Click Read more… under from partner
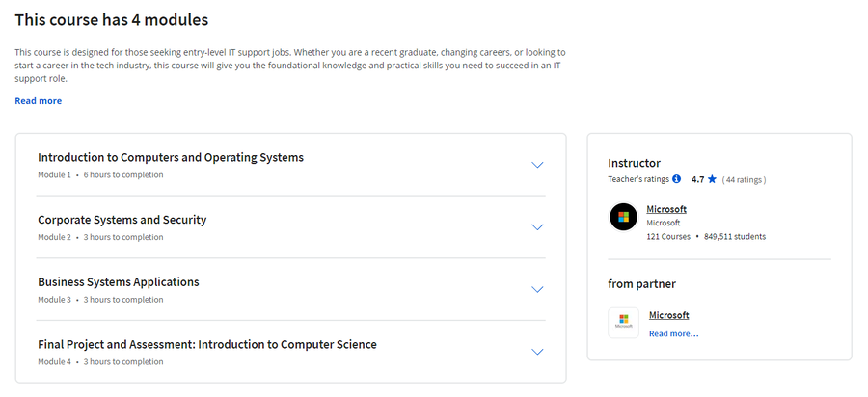 click(x=674, y=334)
